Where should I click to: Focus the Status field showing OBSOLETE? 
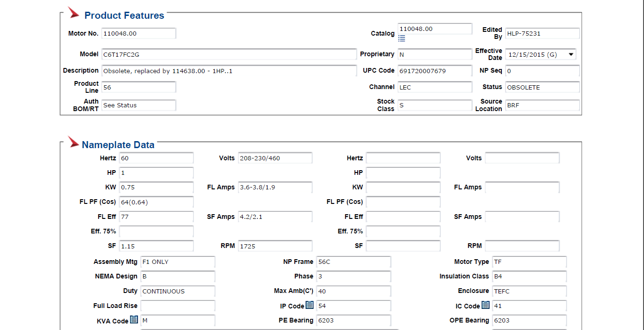(543, 87)
